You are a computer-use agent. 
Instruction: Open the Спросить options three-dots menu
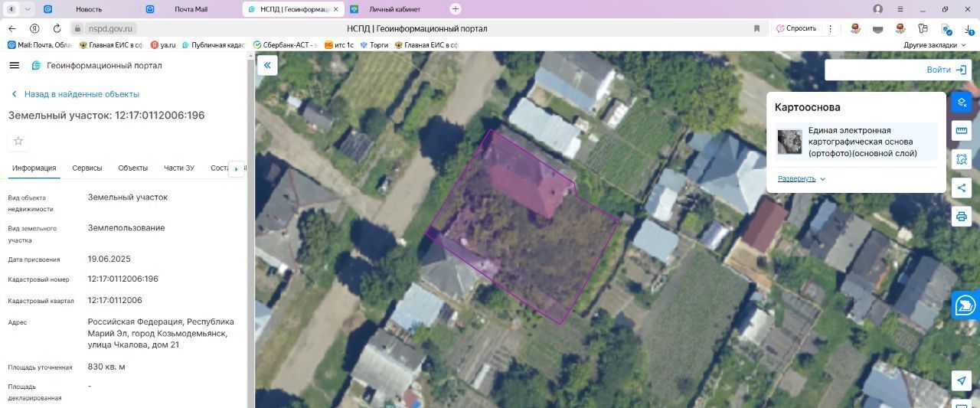point(830,28)
